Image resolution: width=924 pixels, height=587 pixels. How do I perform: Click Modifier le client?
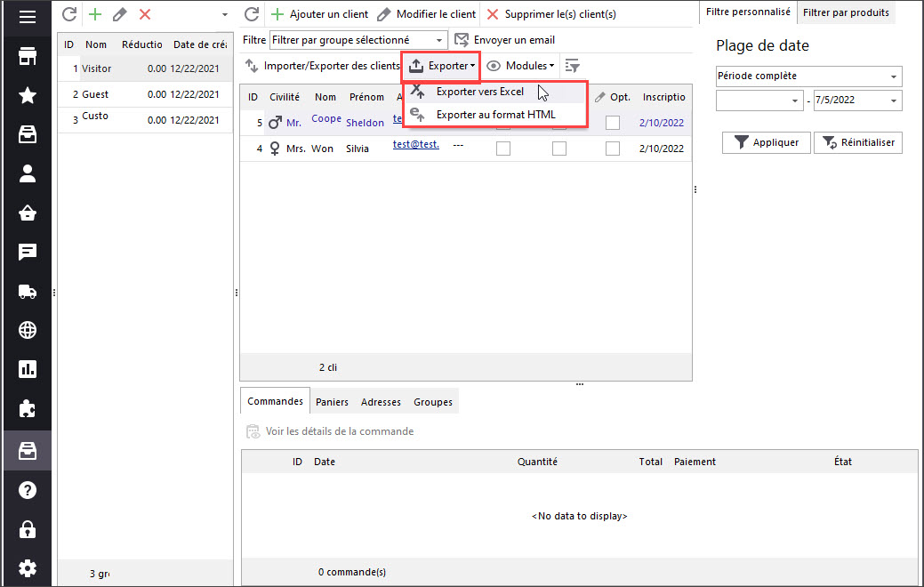tap(426, 14)
